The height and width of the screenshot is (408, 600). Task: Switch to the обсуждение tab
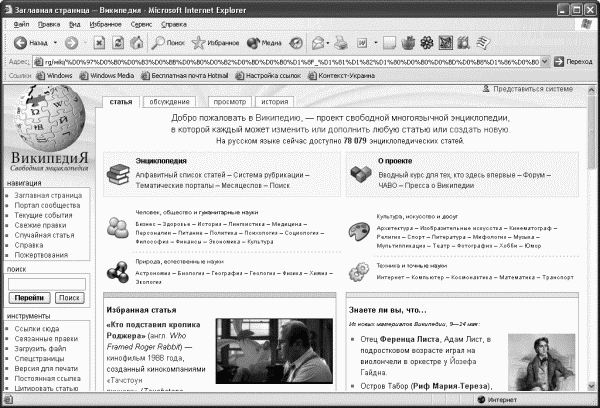tap(170, 102)
